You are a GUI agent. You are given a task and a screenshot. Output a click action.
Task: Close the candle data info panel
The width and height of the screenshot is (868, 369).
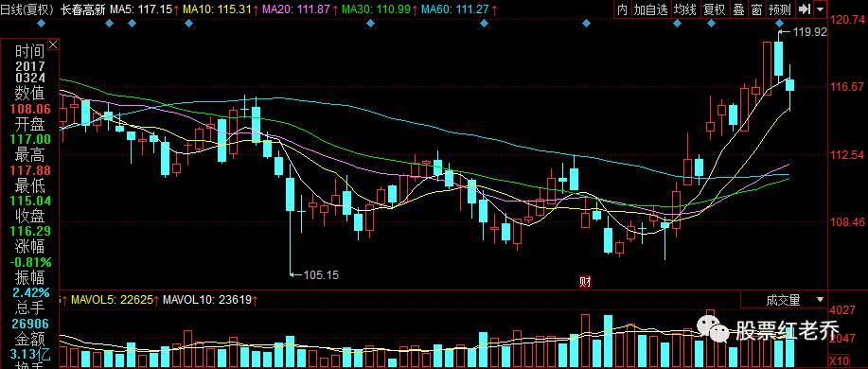coord(53,44)
